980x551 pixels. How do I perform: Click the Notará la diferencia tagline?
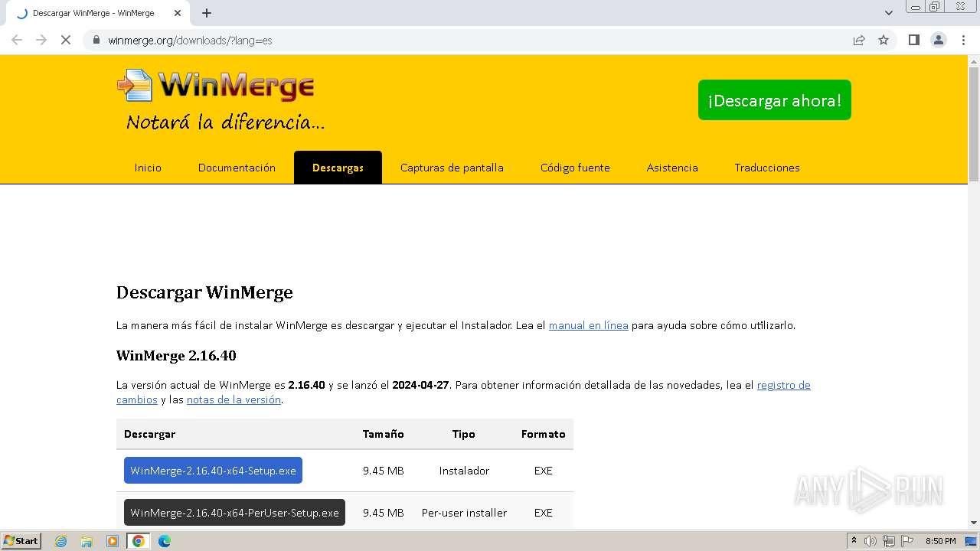(225, 122)
